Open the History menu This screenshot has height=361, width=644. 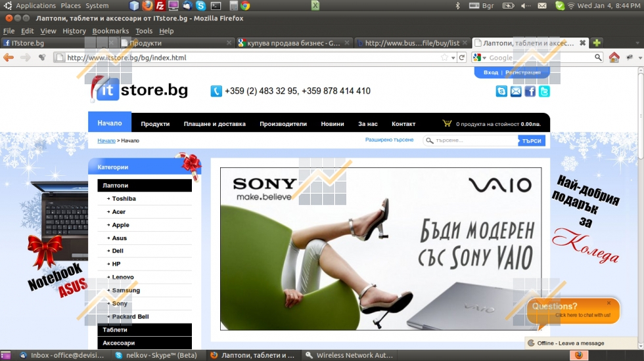tap(74, 31)
